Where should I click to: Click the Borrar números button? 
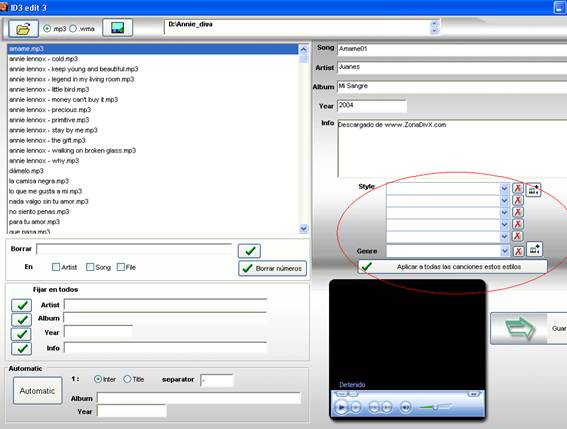273,268
